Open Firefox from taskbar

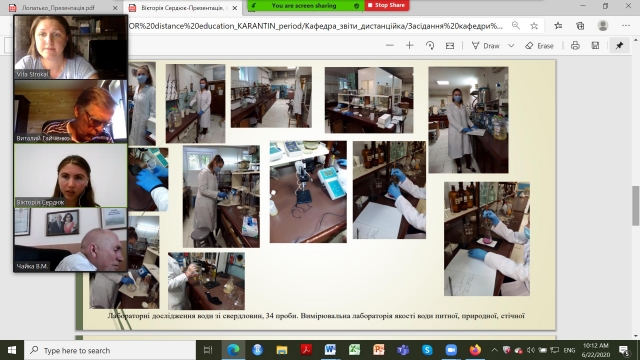[x=475, y=350]
